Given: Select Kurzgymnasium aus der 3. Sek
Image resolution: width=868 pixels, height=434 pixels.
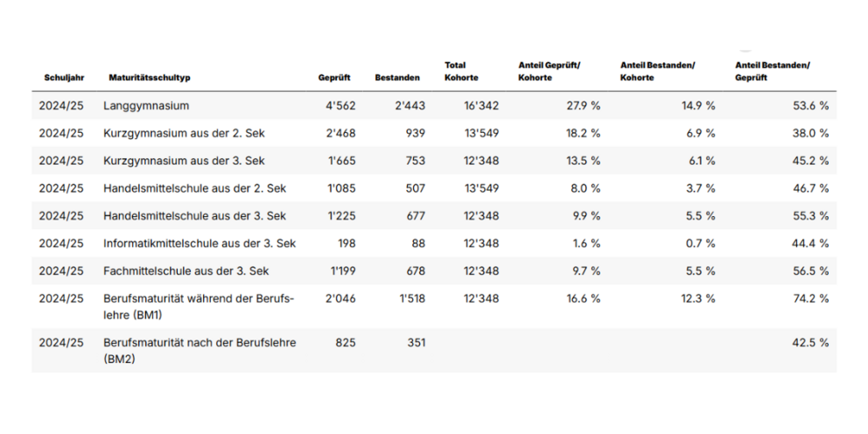Looking at the screenshot, I should pos(184,161).
